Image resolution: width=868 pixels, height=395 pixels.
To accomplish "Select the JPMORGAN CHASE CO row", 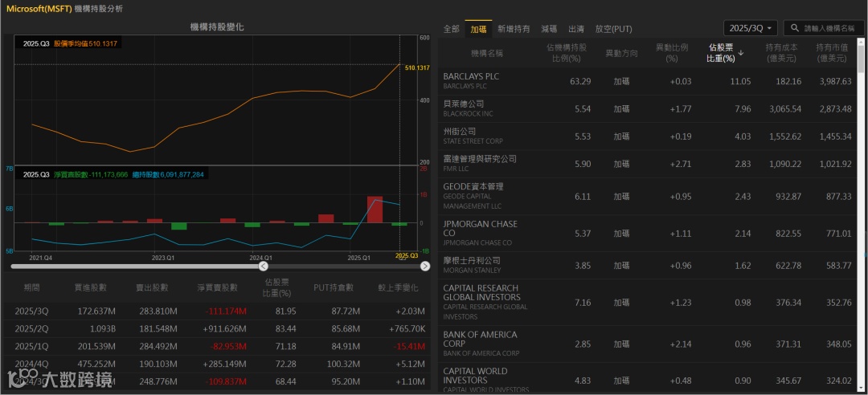I will (x=648, y=234).
